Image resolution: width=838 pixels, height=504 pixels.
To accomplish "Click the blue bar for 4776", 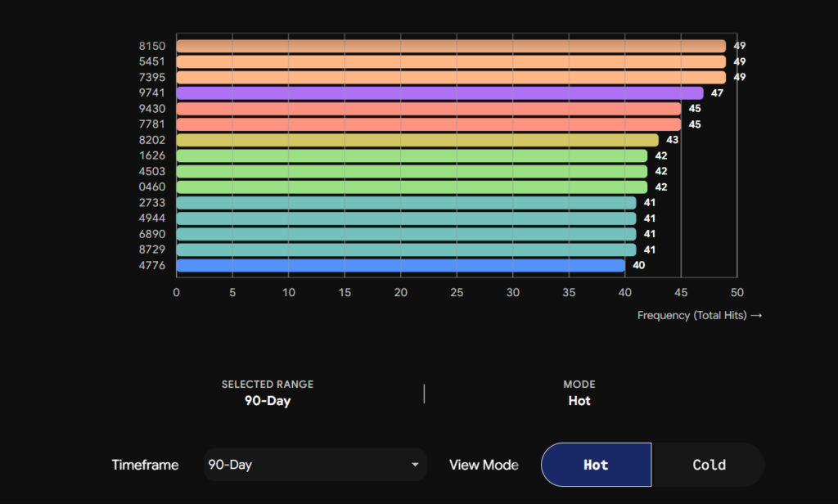I will point(400,265).
